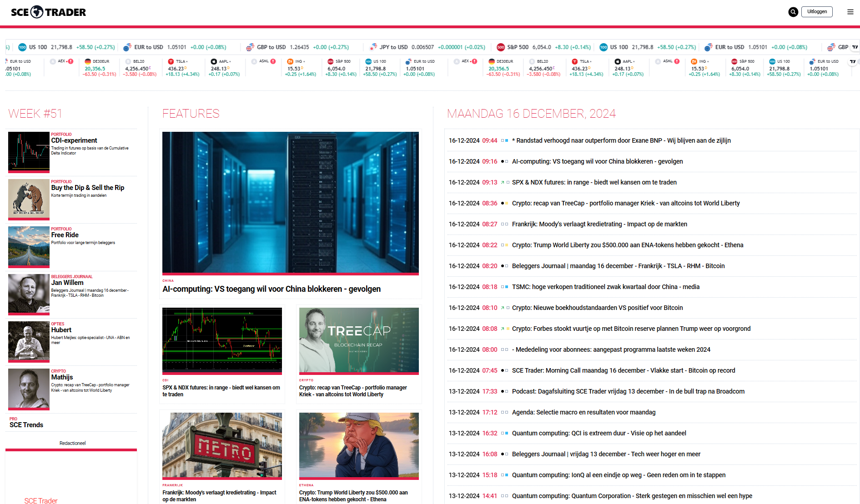The height and width of the screenshot is (504, 860).
Task: Select the Redactioneel tab
Action: click(72, 443)
